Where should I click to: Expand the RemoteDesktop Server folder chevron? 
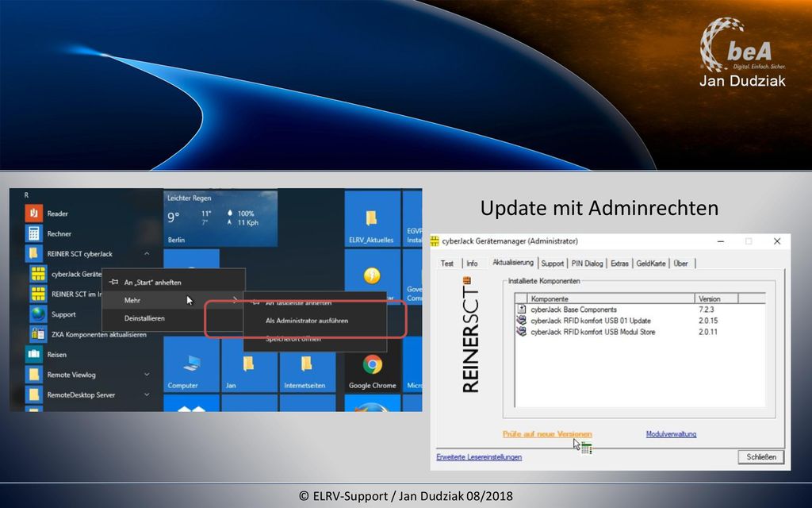(x=147, y=394)
